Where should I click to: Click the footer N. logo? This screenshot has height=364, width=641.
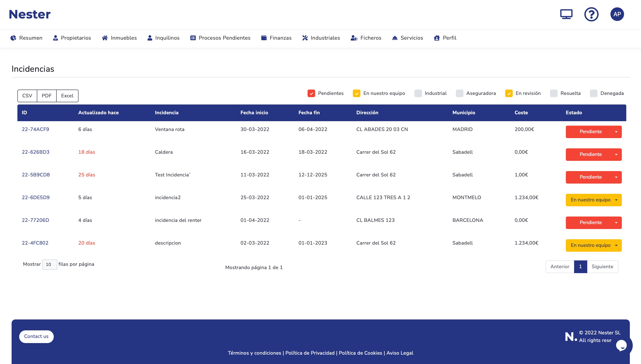pyautogui.click(x=571, y=337)
